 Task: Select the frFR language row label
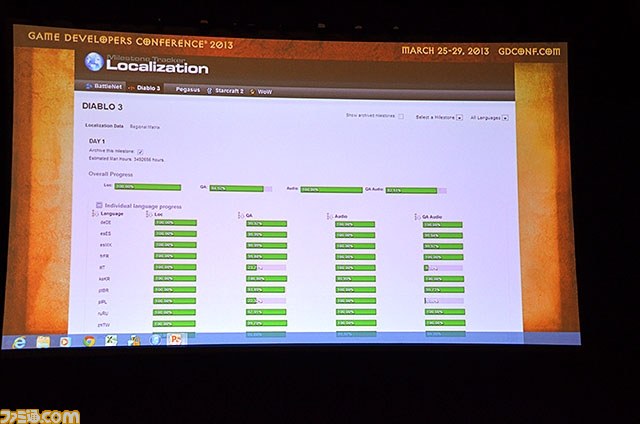pyautogui.click(x=104, y=256)
